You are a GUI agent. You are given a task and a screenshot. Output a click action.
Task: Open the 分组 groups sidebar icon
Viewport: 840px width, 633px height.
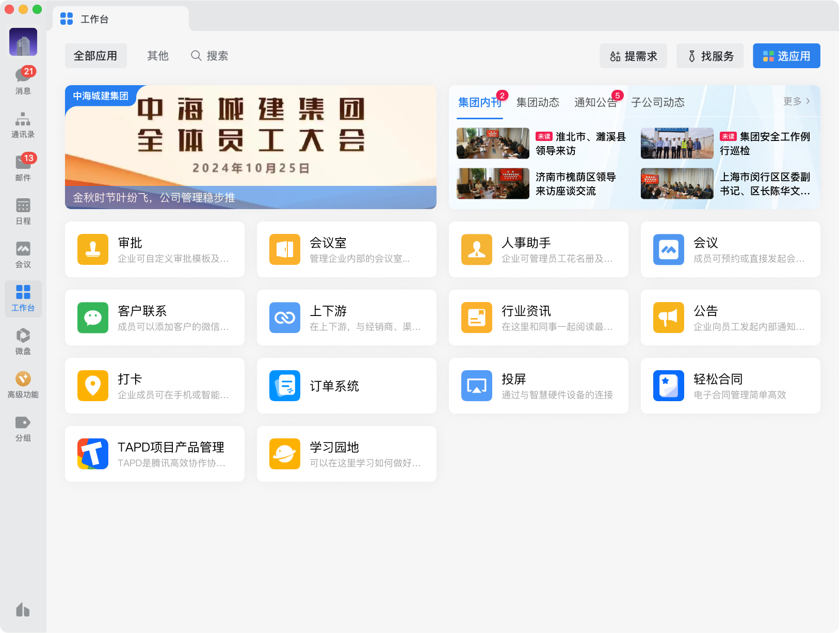point(23,428)
